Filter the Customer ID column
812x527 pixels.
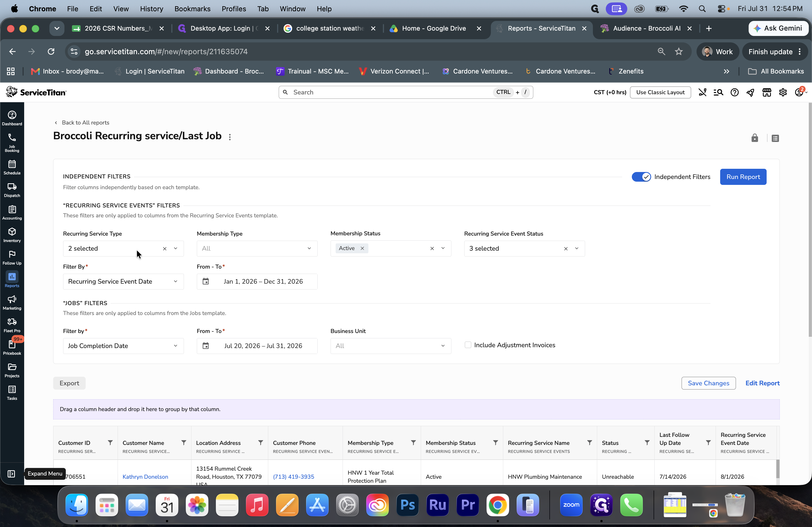coord(110,442)
